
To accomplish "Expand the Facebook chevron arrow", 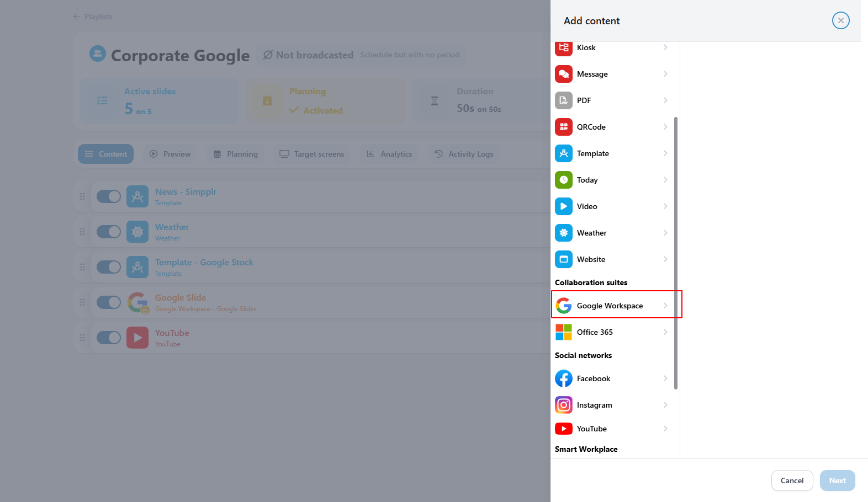I will tap(665, 378).
